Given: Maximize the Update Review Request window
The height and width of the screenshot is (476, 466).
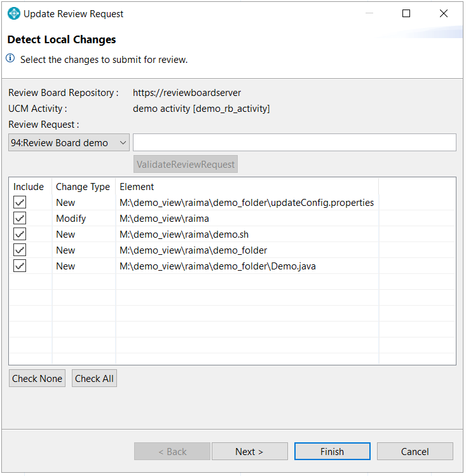Looking at the screenshot, I should (x=406, y=13).
